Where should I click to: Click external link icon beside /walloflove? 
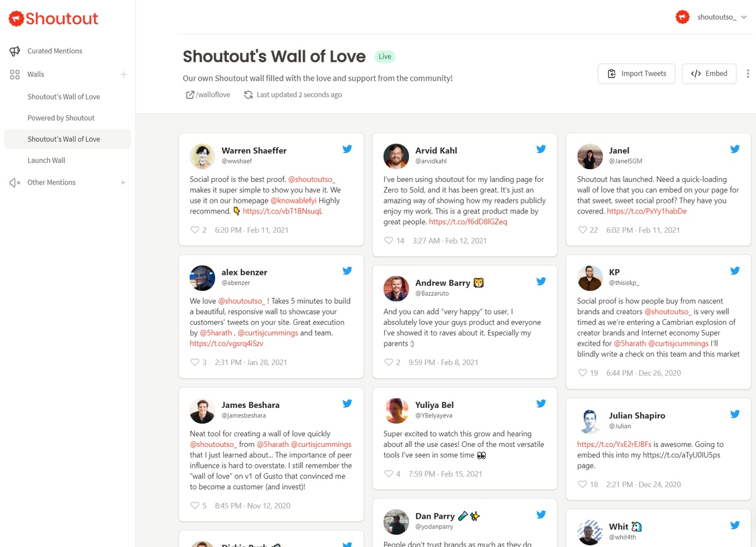tap(190, 95)
